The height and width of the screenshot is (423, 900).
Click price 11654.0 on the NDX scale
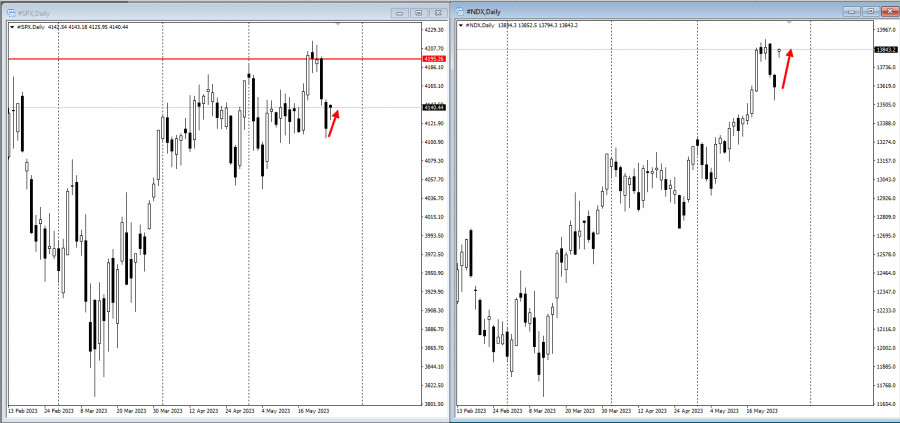[x=887, y=403]
